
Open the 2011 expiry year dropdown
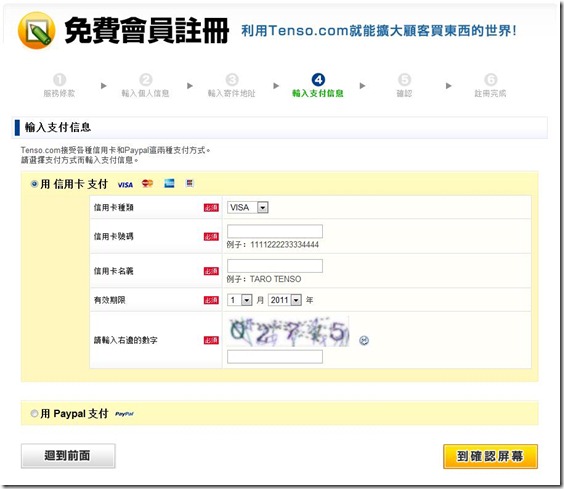coord(285,300)
